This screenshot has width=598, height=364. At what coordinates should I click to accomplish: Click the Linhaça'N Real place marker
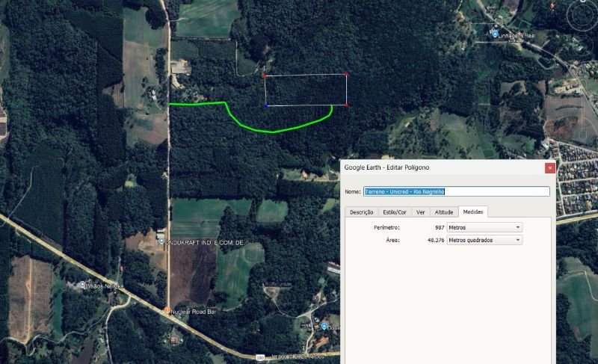pos(495,34)
